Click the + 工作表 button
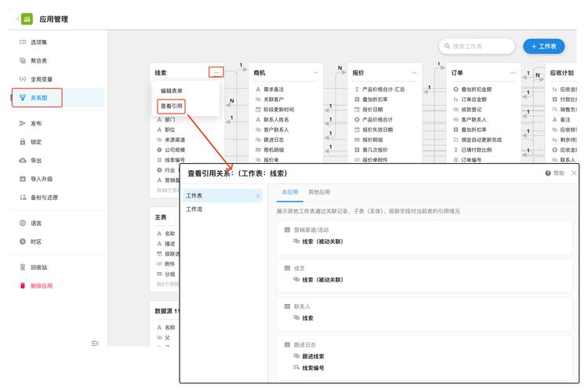Viewport: 588px width, 392px height. click(x=544, y=46)
